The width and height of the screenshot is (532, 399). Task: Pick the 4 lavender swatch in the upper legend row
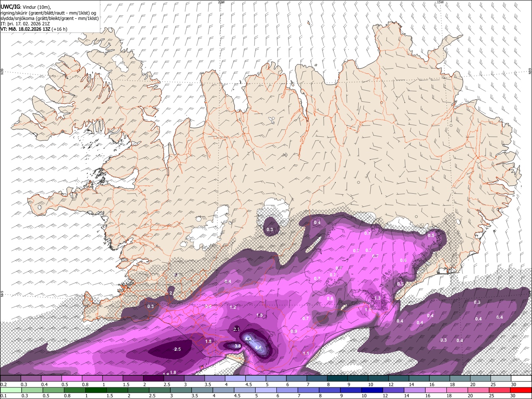click(235, 379)
